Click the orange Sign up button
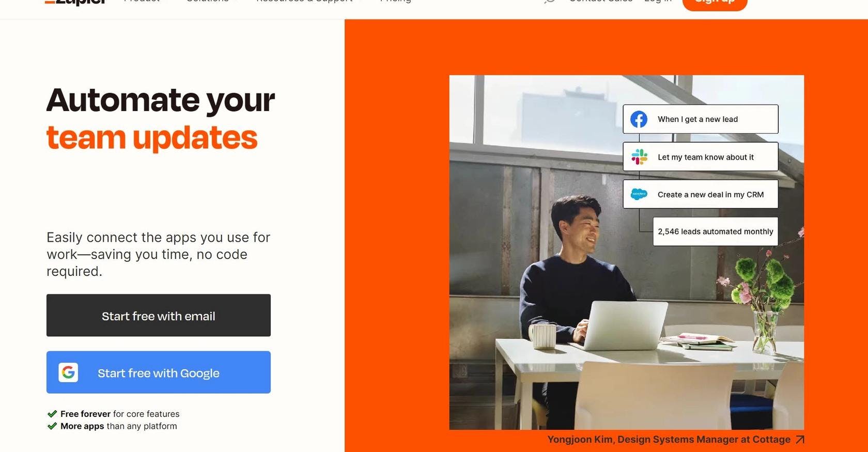This screenshot has height=452, width=868. tap(715, 3)
